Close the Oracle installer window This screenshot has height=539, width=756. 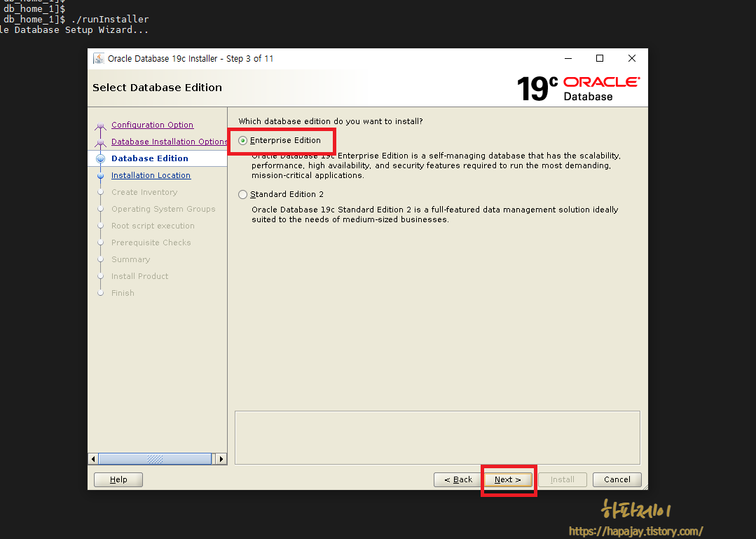pyautogui.click(x=631, y=58)
